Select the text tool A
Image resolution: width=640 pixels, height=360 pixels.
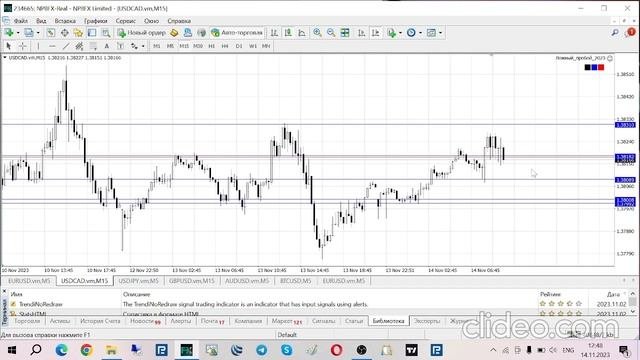tap(107, 46)
